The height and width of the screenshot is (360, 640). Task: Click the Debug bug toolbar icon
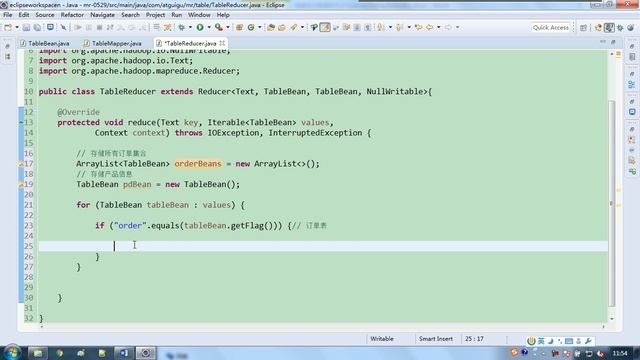181,27
